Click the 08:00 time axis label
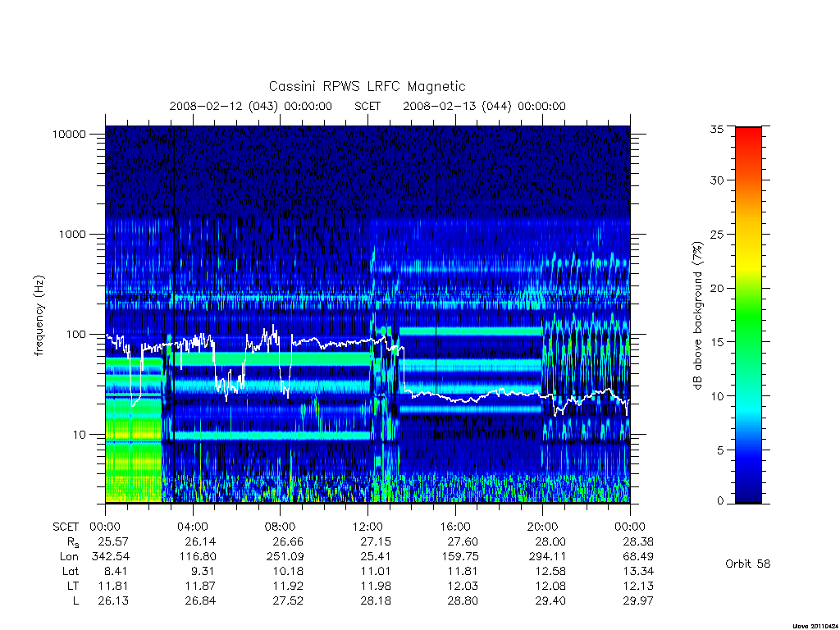This screenshot has height=630, width=840. click(281, 527)
